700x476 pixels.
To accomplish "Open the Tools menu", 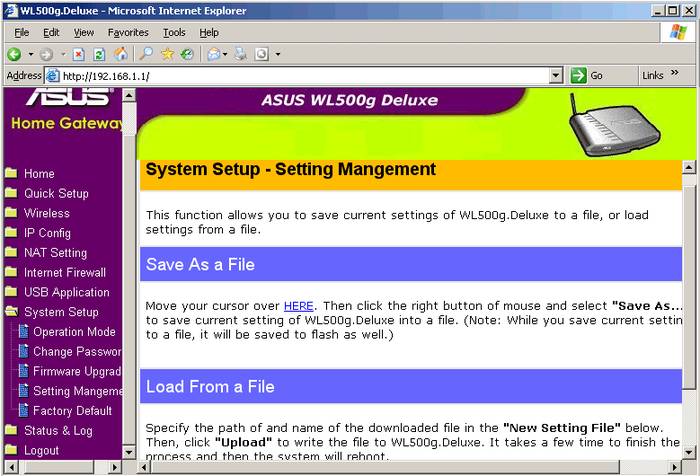I will pyautogui.click(x=174, y=32).
